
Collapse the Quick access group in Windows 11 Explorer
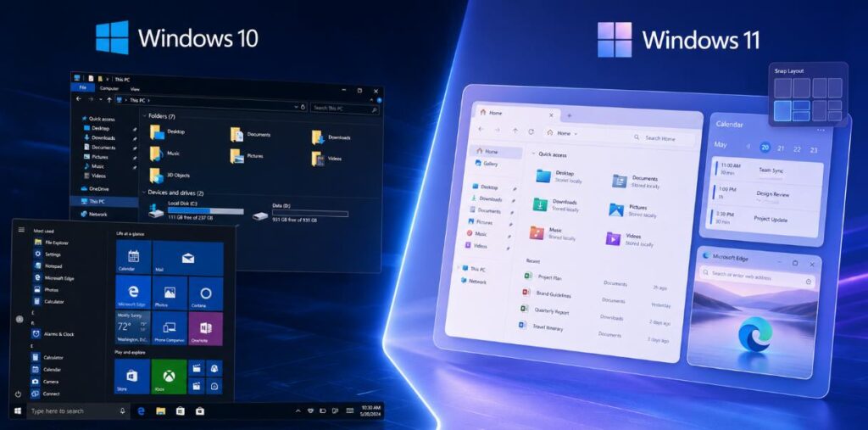pyautogui.click(x=533, y=154)
